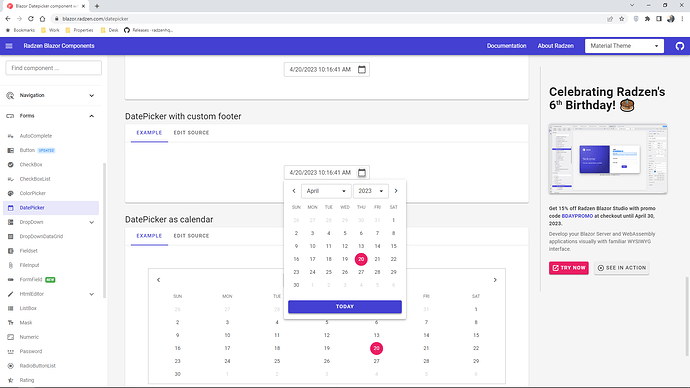Image resolution: width=690 pixels, height=388 pixels.
Task: Open the About Radzen link
Action: pos(555,46)
